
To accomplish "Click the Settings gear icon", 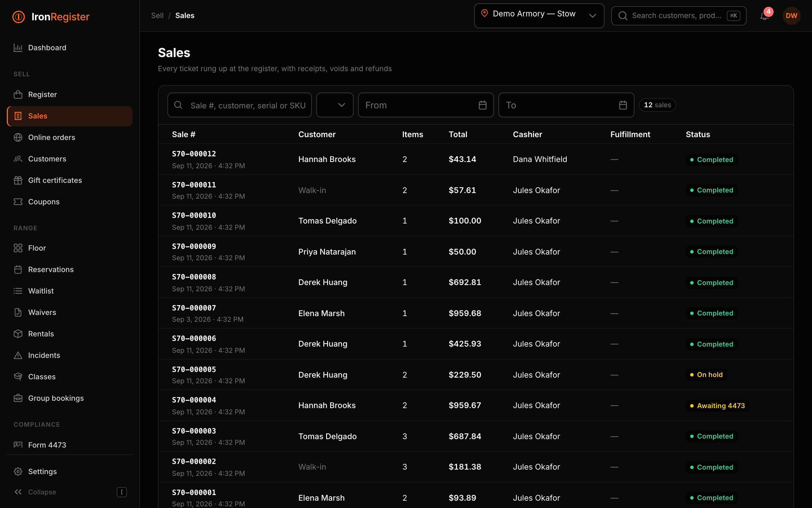I will tap(18, 471).
